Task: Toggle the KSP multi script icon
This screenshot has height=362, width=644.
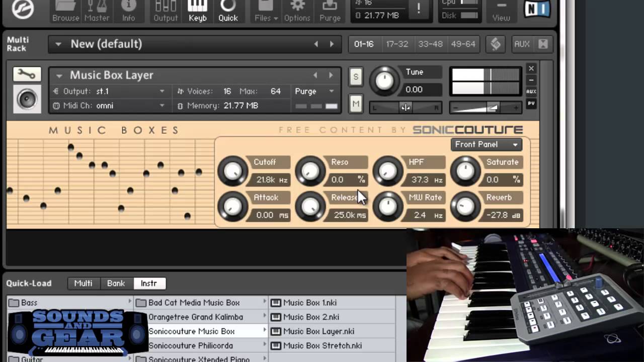Action: pyautogui.click(x=496, y=44)
